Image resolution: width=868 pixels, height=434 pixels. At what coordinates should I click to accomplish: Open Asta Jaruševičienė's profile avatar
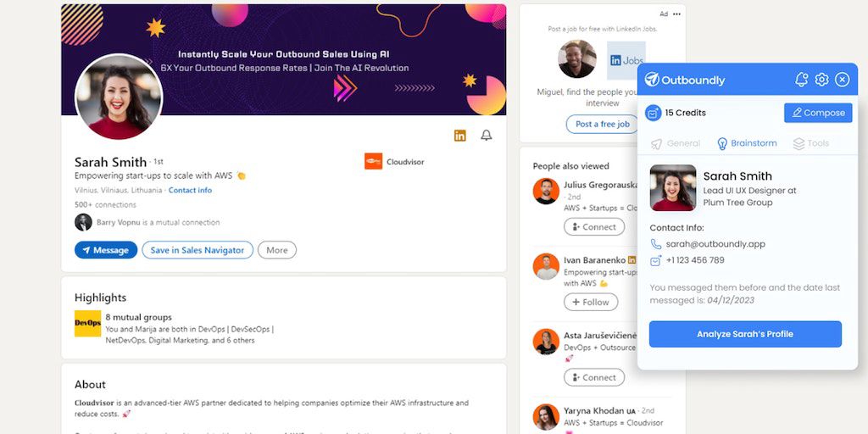tap(546, 342)
